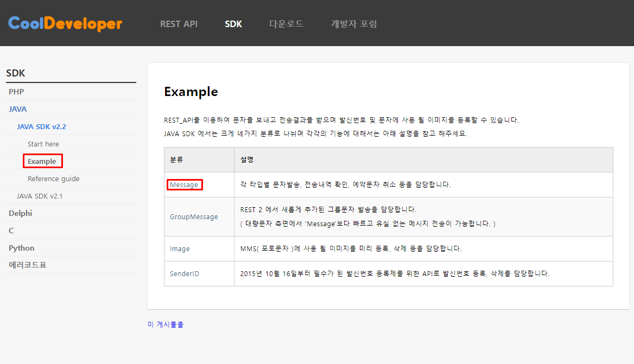Click the Message row description text
Viewport: 634px width, 364px height.
pyautogui.click(x=345, y=184)
